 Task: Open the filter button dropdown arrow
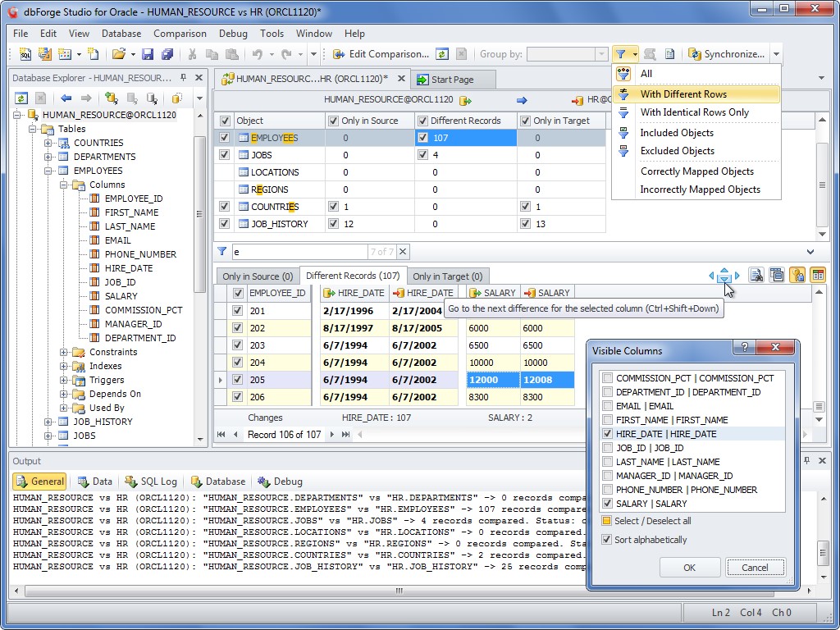pos(635,54)
